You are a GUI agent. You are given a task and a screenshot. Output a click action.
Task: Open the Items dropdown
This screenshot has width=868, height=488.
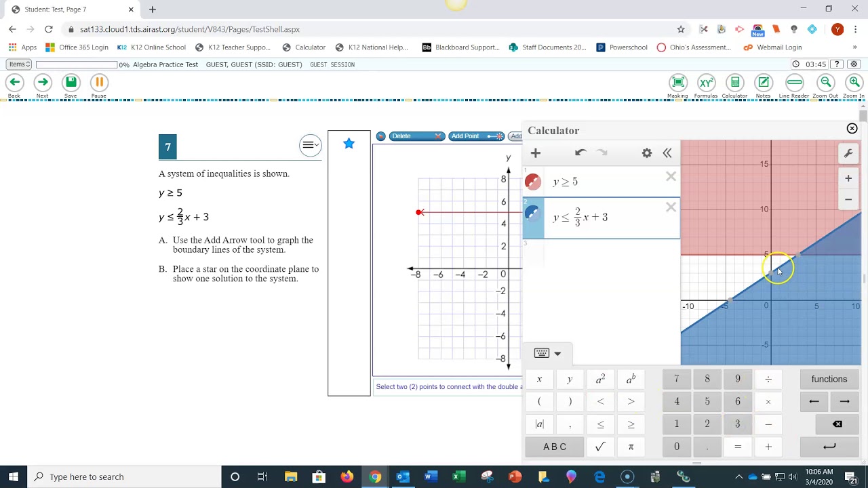click(19, 64)
